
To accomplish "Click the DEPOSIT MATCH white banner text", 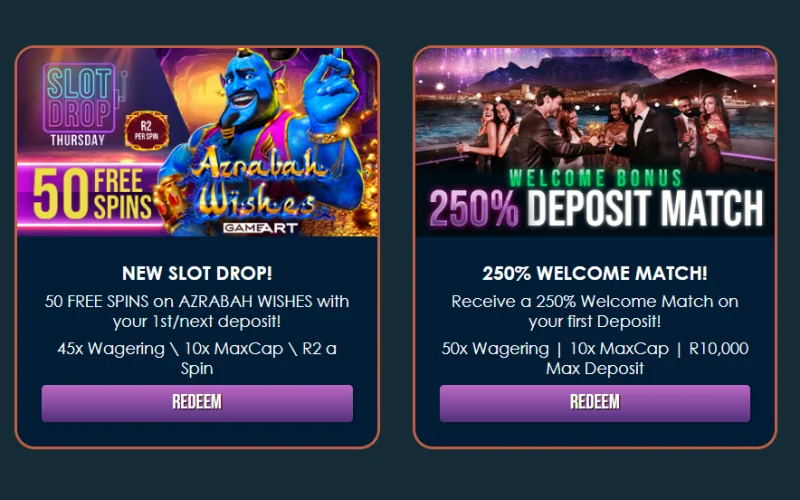I will tap(645, 208).
